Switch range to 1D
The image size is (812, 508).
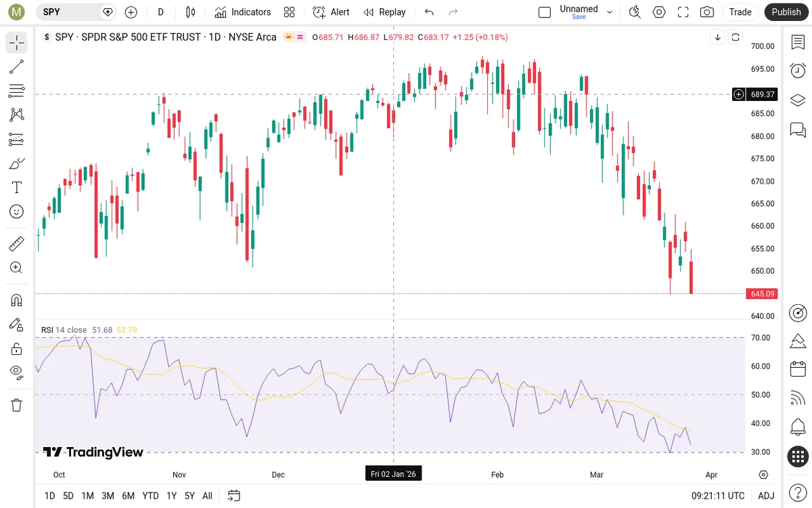[x=49, y=496]
